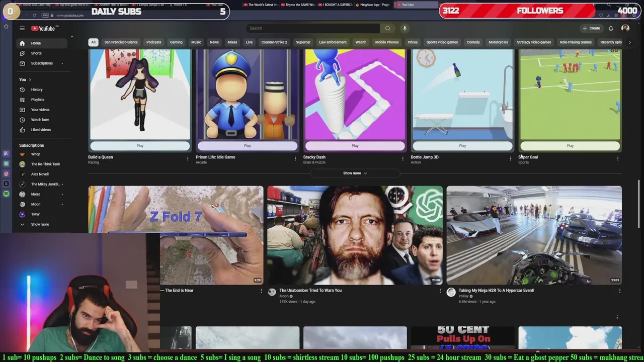Image resolution: width=644 pixels, height=362 pixels.
Task: Click Moon channel avatar under Unabomber video
Action: tap(272, 292)
